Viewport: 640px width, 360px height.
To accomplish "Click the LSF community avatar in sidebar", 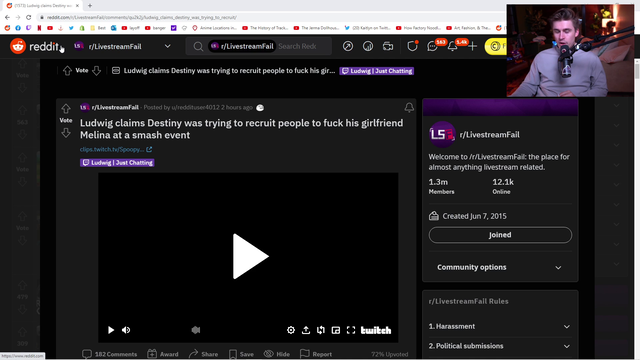I will [442, 134].
